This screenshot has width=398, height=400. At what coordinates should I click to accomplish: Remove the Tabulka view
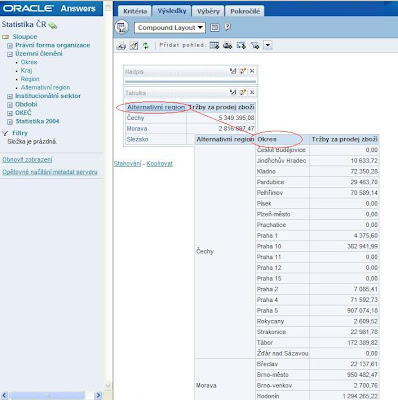coord(252,92)
